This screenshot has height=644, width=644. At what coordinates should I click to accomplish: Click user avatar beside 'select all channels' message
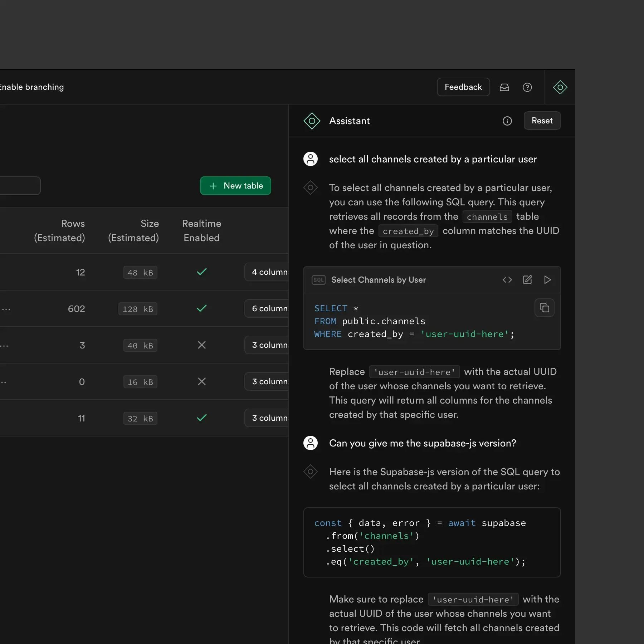click(311, 159)
